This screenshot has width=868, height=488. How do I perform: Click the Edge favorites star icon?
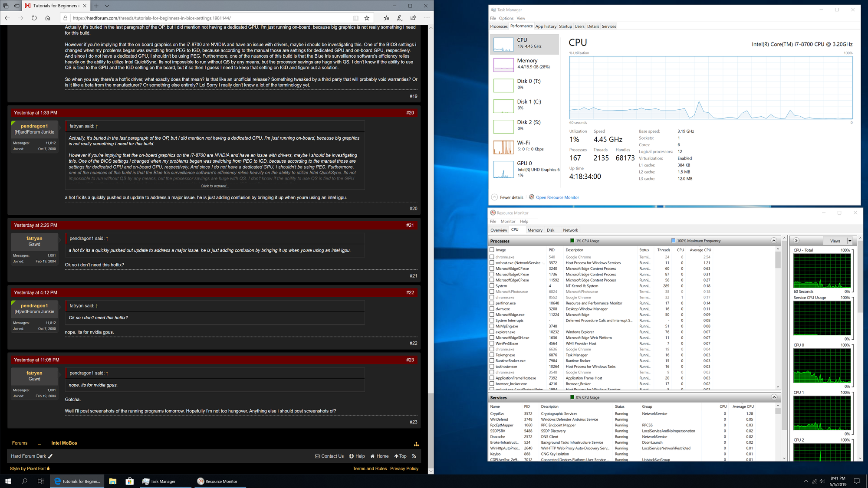point(367,18)
